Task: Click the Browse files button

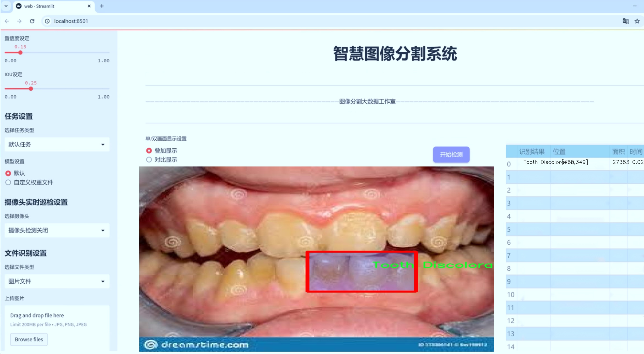Action: tap(29, 339)
